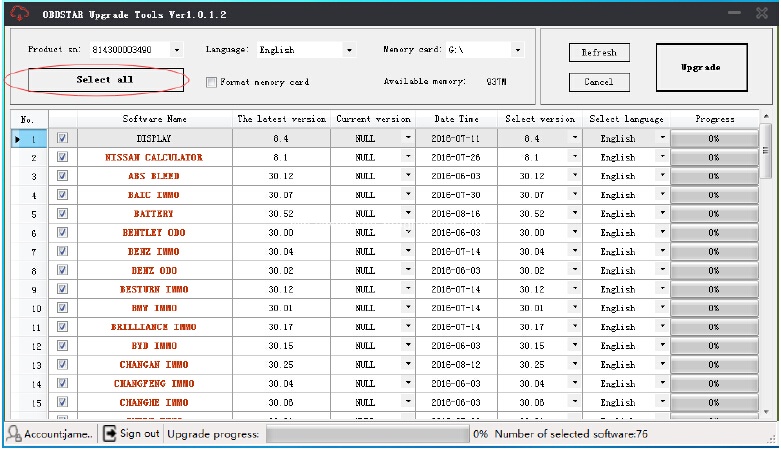
Task: Click the Current version column header
Action: click(373, 119)
